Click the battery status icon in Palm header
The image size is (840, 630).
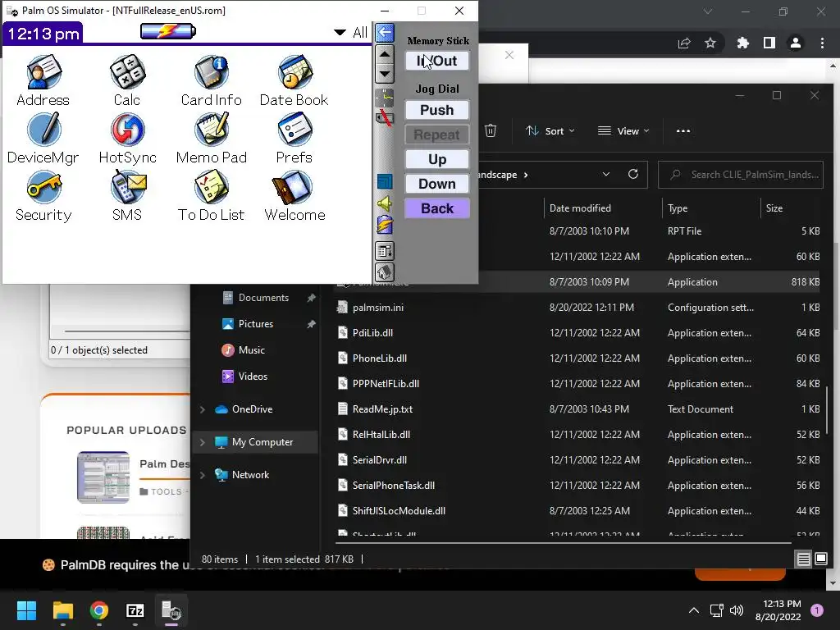click(167, 32)
